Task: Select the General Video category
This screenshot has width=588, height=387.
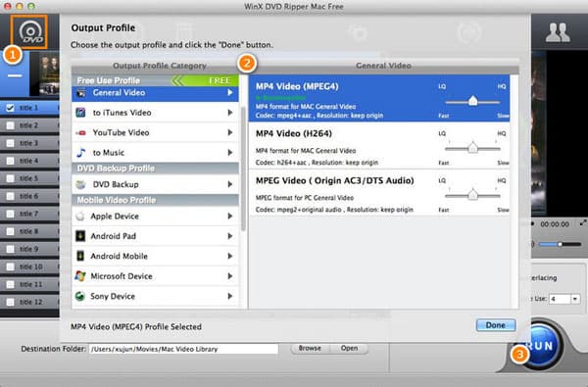Action: pos(155,93)
